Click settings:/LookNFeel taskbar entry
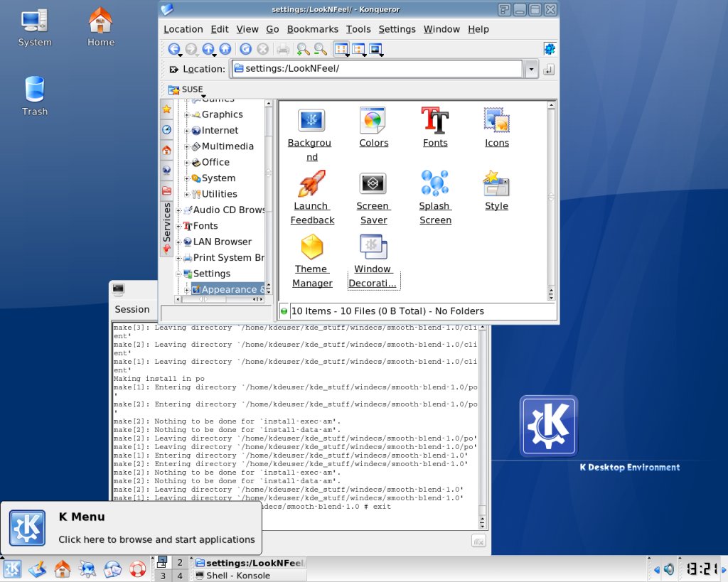The width and height of the screenshot is (728, 582). click(x=250, y=563)
